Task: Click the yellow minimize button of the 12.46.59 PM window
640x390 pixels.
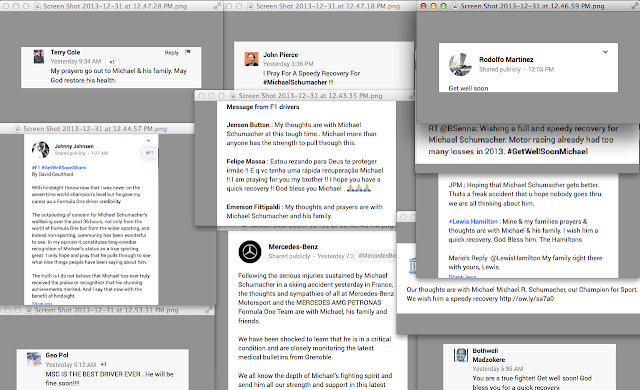Action: [x=433, y=6]
